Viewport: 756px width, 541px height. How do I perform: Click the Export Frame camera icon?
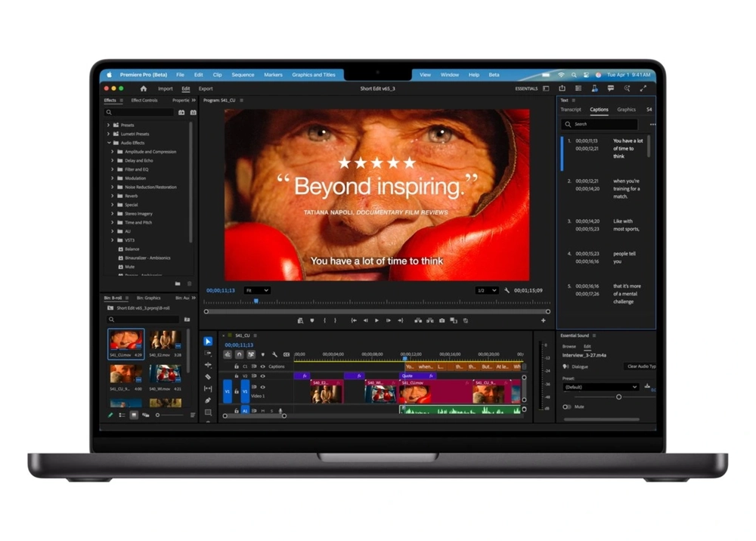pos(442,320)
